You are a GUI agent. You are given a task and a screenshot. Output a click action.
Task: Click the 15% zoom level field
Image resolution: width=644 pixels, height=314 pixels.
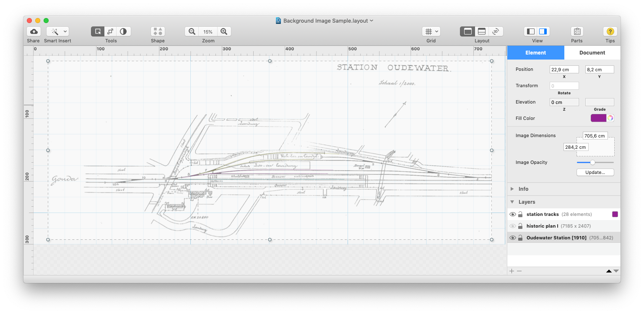(208, 32)
